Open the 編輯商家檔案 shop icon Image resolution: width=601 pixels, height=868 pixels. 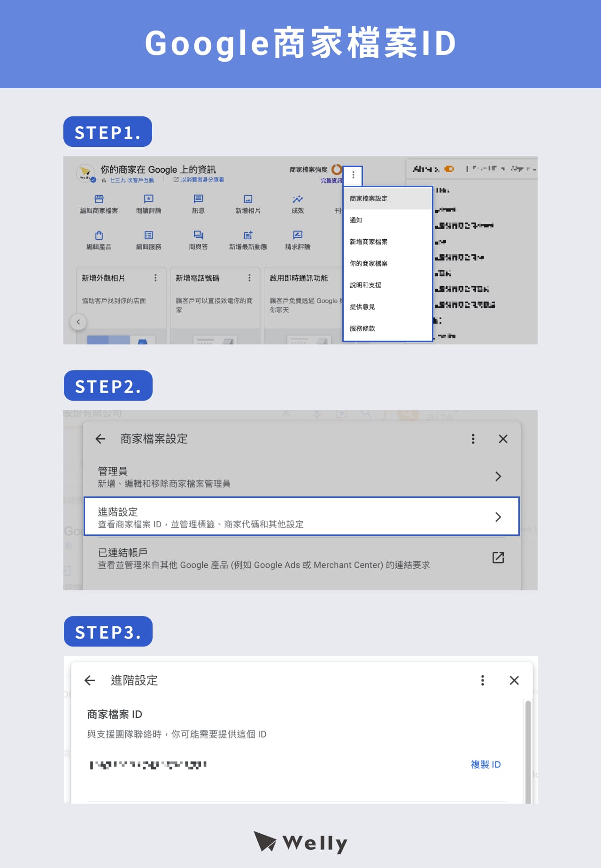pyautogui.click(x=99, y=199)
